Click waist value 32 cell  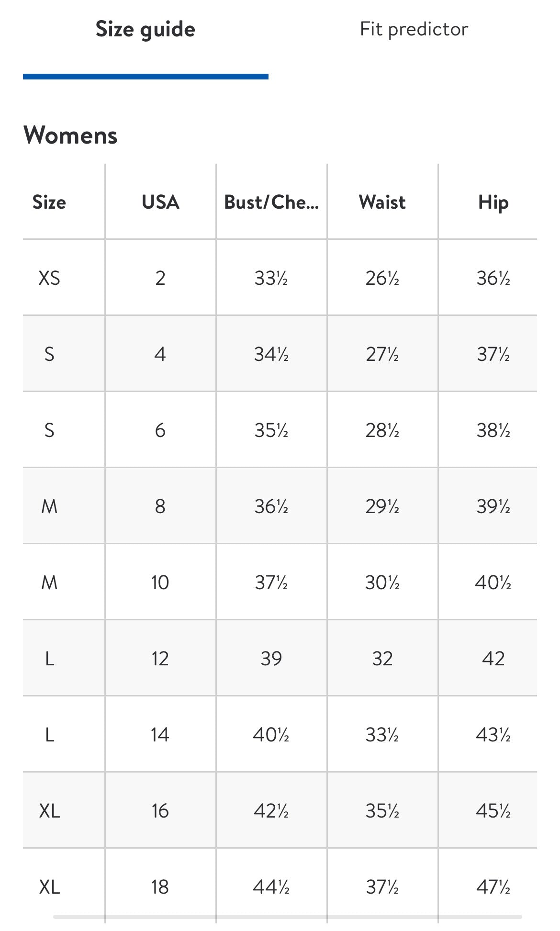click(382, 659)
